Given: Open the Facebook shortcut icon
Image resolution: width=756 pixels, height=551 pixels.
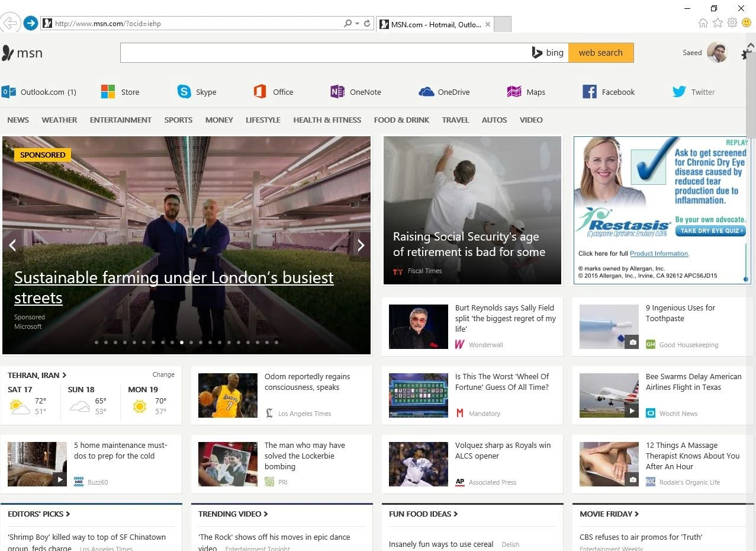Looking at the screenshot, I should click(x=590, y=92).
